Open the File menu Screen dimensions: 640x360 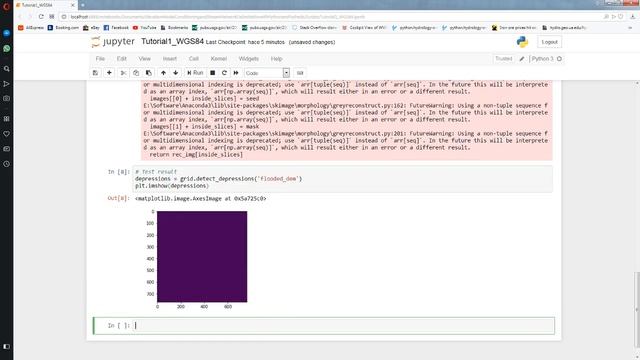pyautogui.click(x=100, y=59)
